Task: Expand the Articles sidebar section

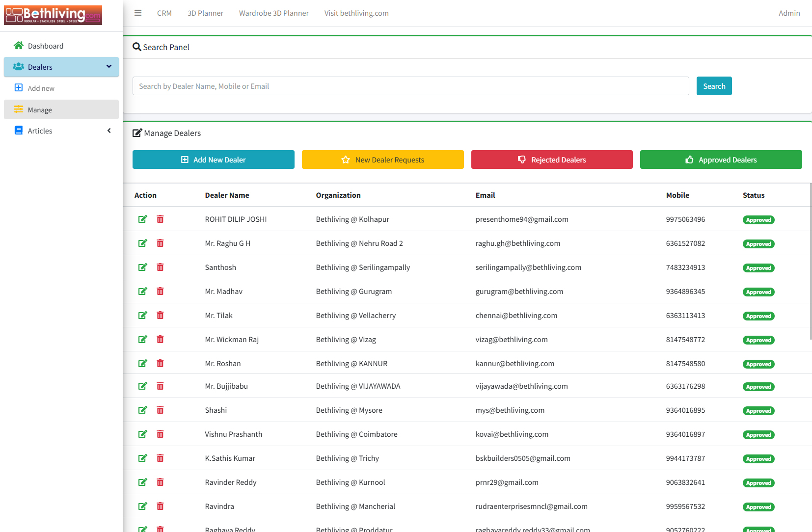Action: [61, 131]
